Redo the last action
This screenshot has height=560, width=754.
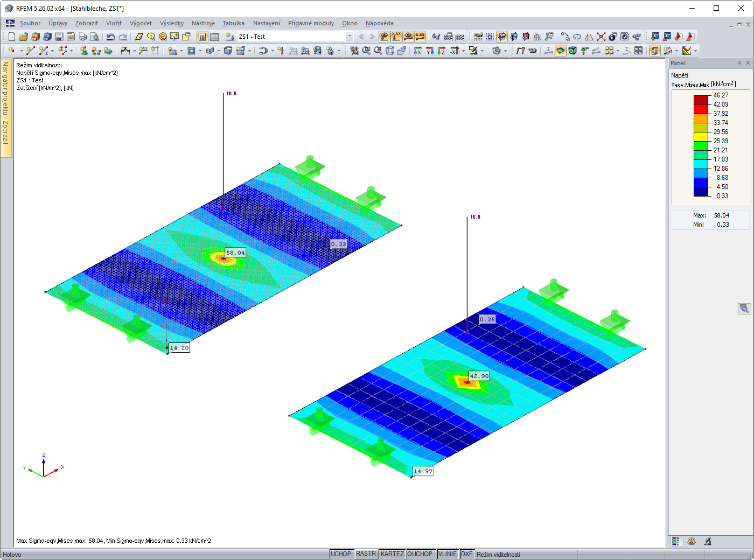point(123,37)
